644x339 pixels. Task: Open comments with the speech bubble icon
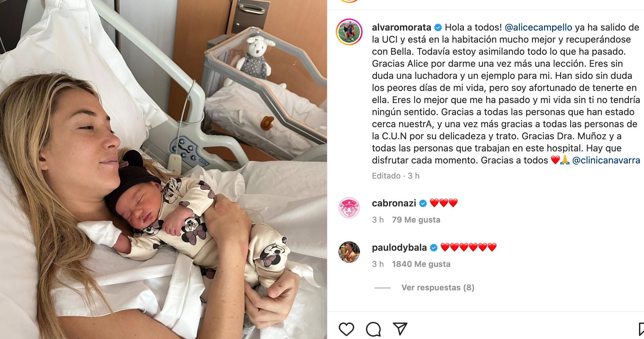click(x=373, y=329)
